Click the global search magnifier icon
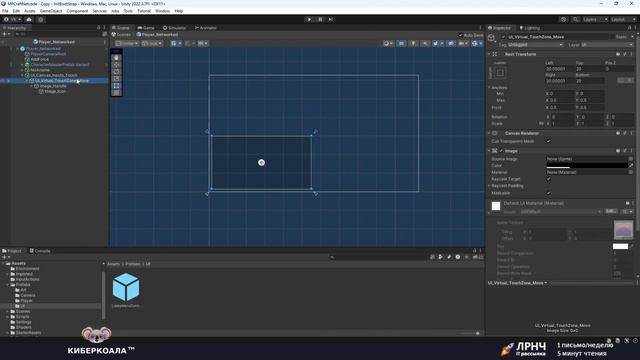 tap(575, 19)
